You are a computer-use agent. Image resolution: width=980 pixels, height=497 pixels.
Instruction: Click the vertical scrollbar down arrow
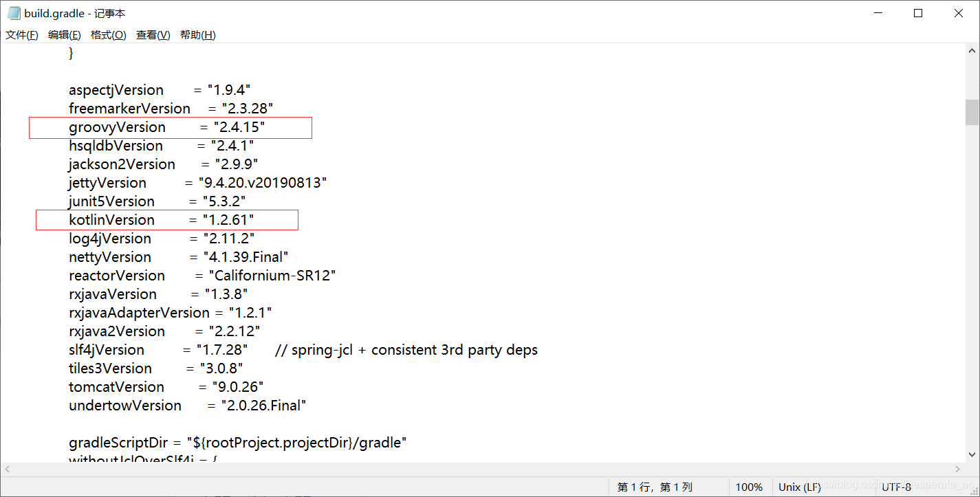[972, 454]
